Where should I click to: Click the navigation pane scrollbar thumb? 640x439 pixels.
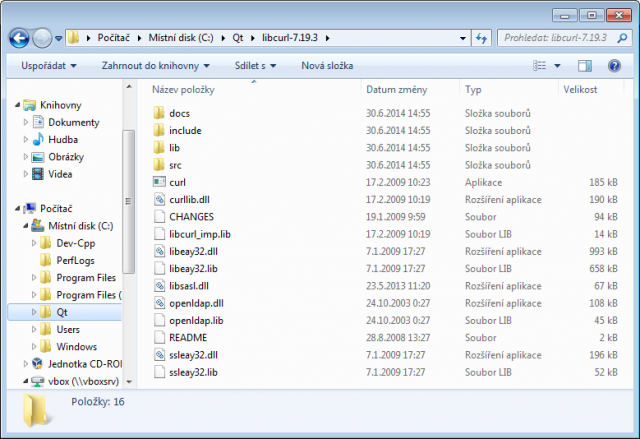129,202
